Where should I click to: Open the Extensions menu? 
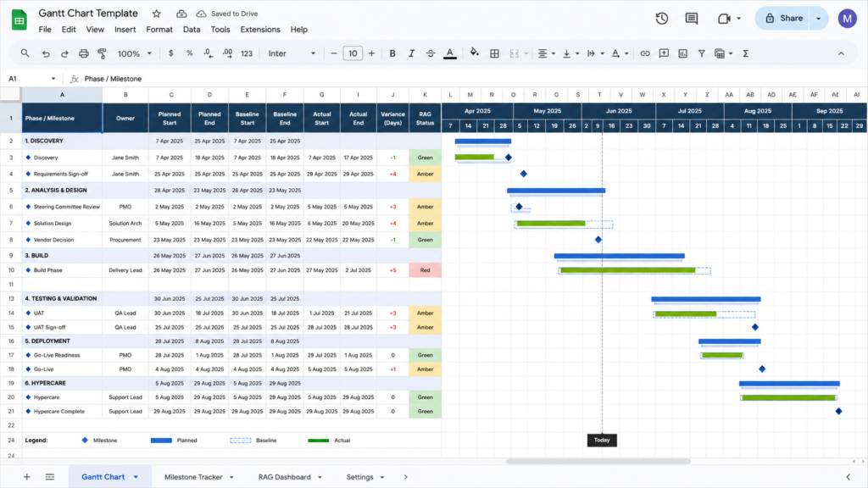(260, 30)
